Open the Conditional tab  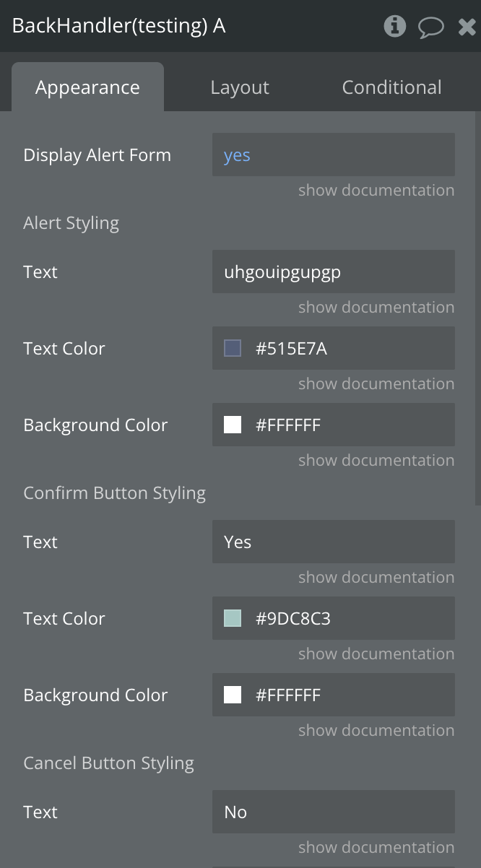(x=391, y=87)
